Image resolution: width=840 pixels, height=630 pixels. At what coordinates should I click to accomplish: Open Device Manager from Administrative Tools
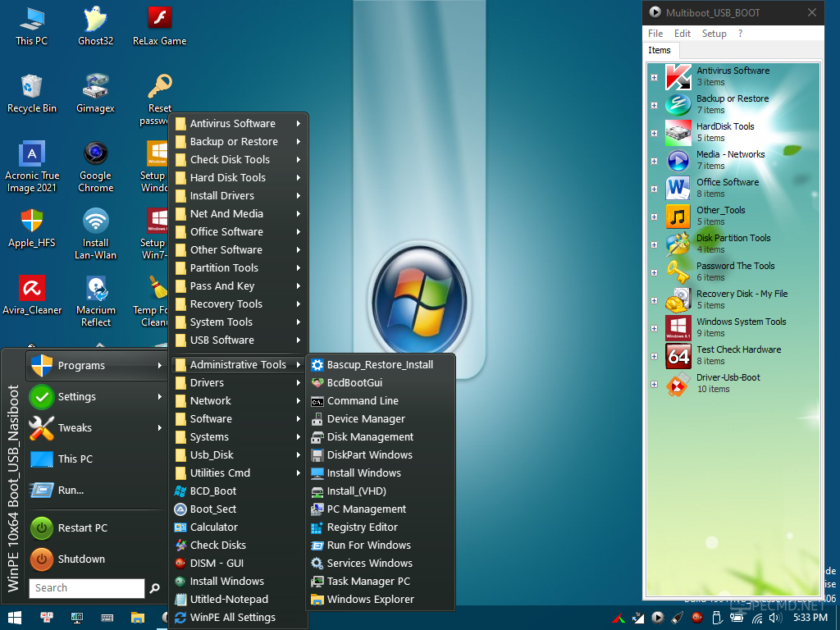coord(380,419)
